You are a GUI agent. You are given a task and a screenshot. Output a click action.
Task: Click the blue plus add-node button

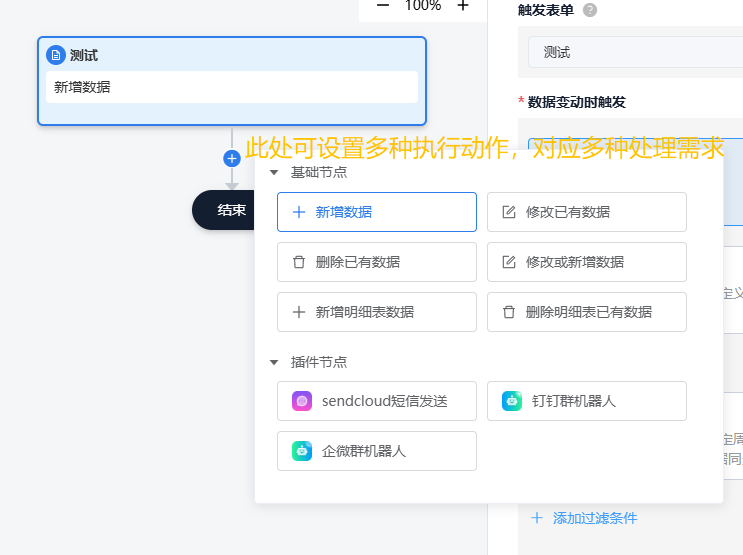tap(232, 158)
